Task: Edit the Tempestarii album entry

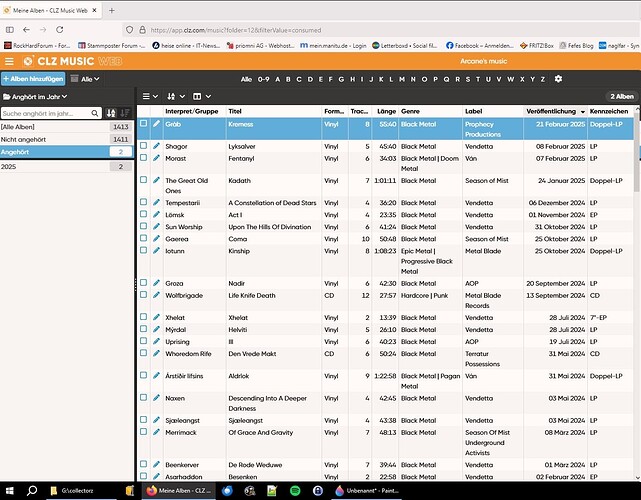Action: point(157,202)
